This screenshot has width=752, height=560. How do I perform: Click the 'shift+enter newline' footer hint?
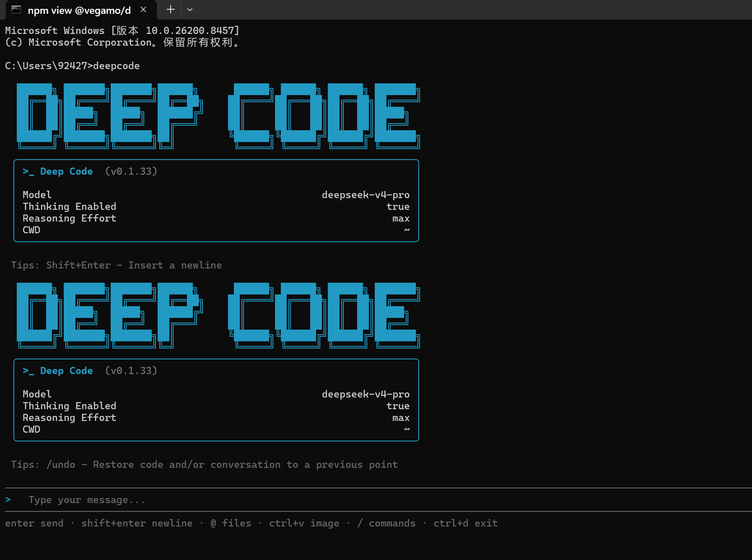point(137,523)
